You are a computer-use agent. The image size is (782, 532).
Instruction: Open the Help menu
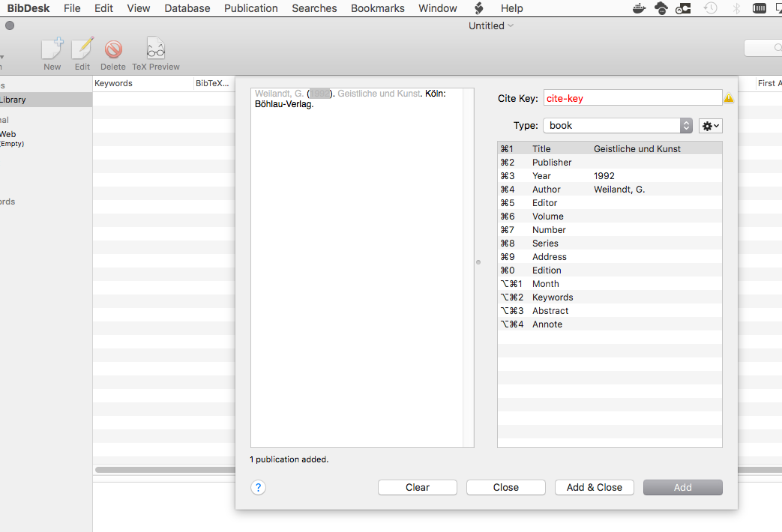point(511,8)
